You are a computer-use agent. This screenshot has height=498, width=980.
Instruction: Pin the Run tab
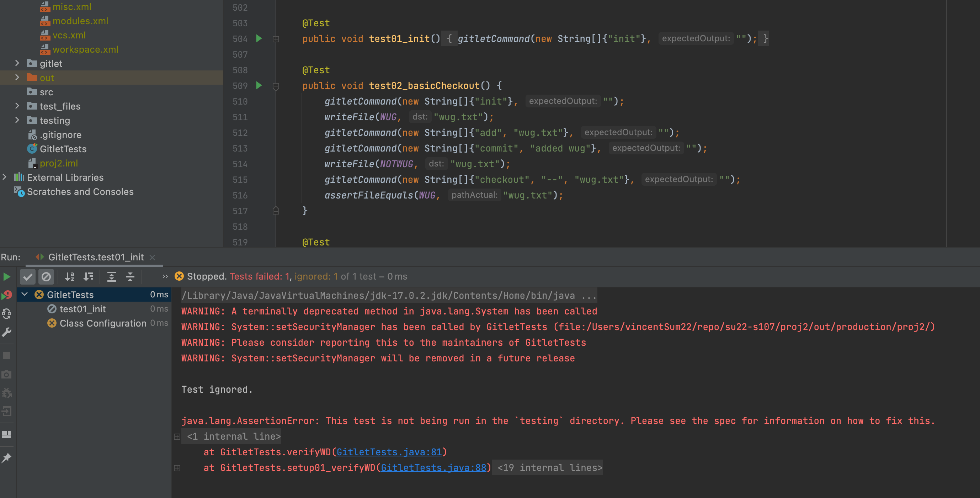[x=6, y=458]
